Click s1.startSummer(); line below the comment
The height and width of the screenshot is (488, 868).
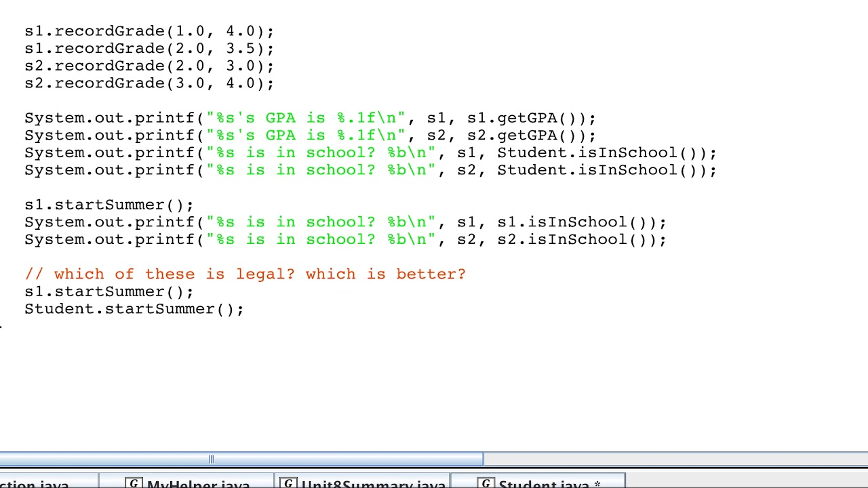[x=109, y=291]
